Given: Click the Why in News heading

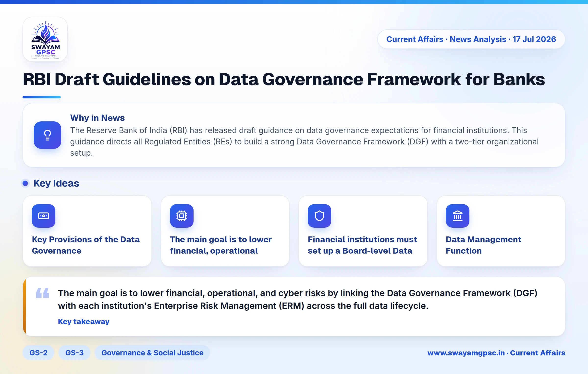Looking at the screenshot, I should click(x=98, y=118).
